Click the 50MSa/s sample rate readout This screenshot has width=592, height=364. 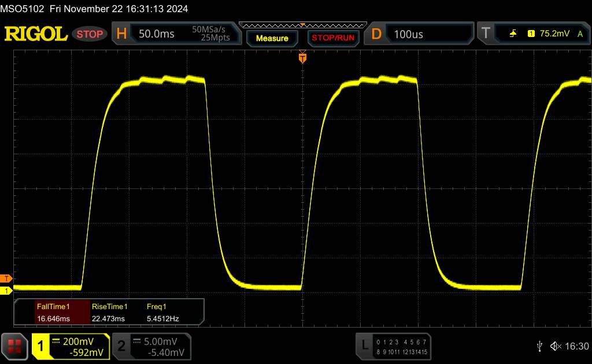click(x=208, y=29)
